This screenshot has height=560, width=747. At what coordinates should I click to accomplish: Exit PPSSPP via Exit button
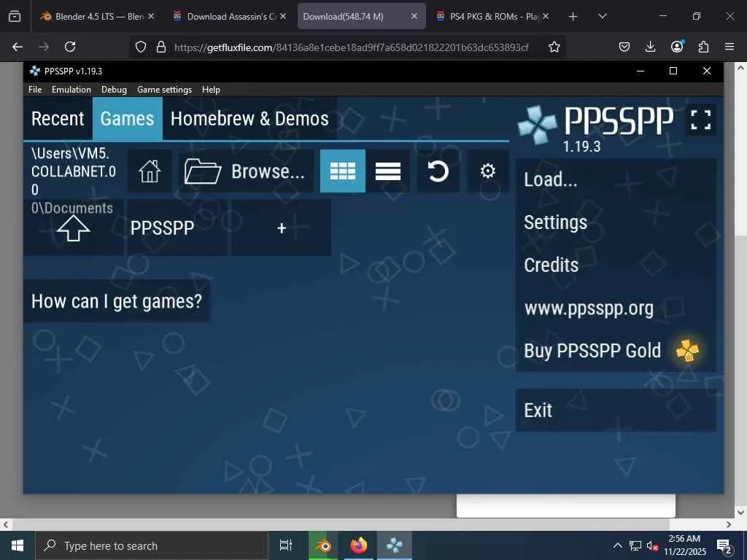click(x=616, y=410)
